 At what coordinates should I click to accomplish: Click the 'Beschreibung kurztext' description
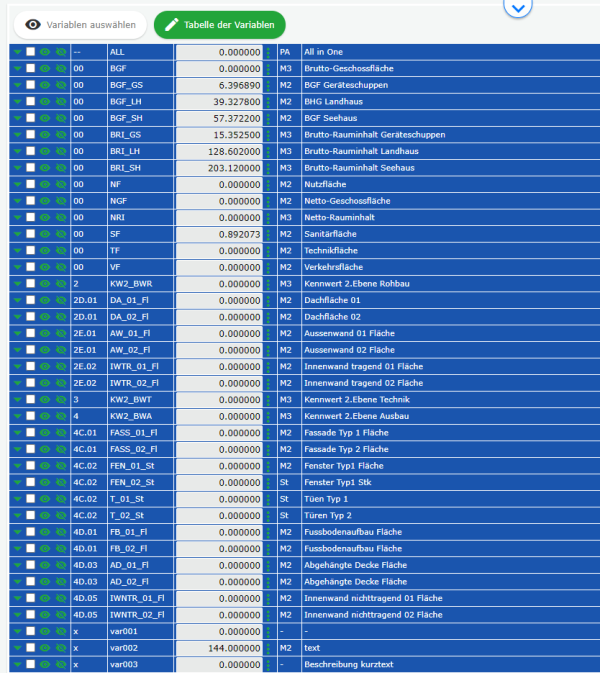(348, 664)
